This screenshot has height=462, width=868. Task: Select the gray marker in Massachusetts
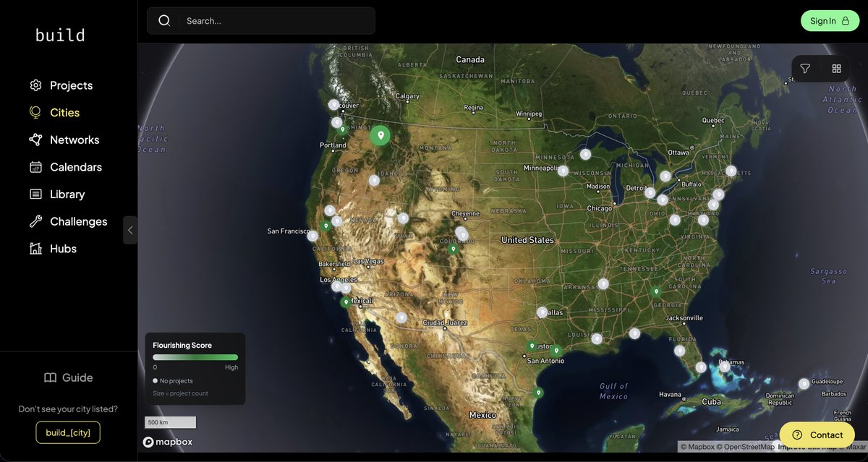731,171
